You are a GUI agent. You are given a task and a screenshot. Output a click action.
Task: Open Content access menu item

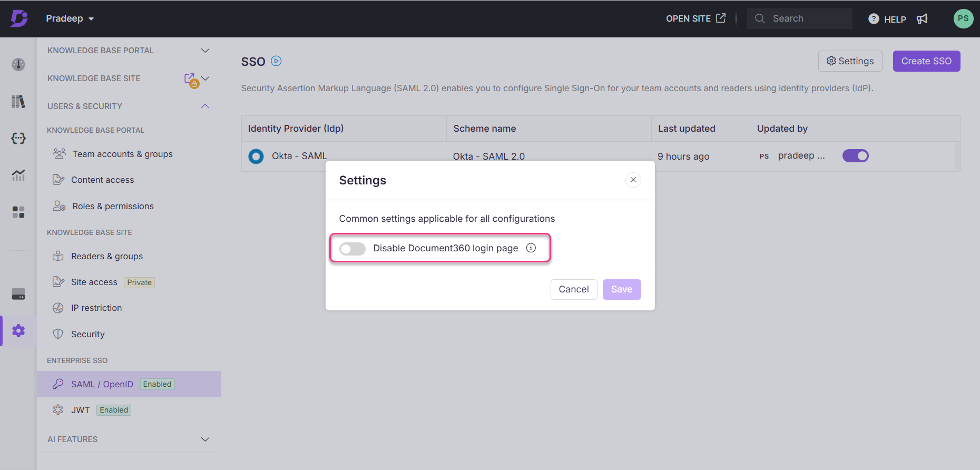click(103, 180)
